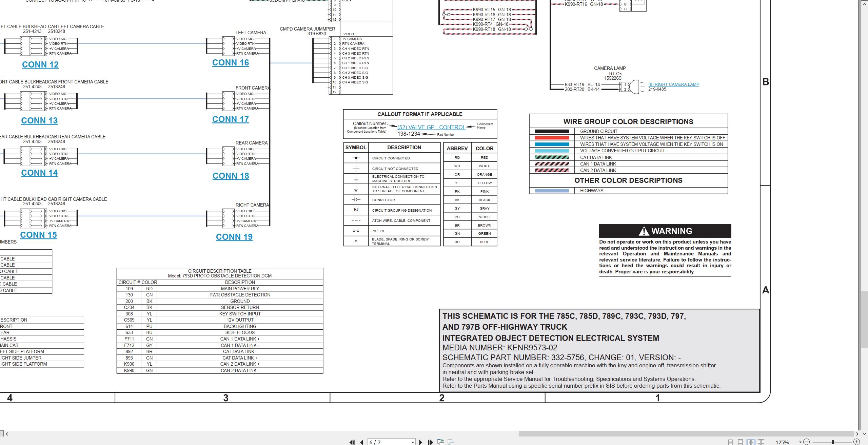Open the CONN 13 link
The image size is (868, 445).
(x=39, y=120)
